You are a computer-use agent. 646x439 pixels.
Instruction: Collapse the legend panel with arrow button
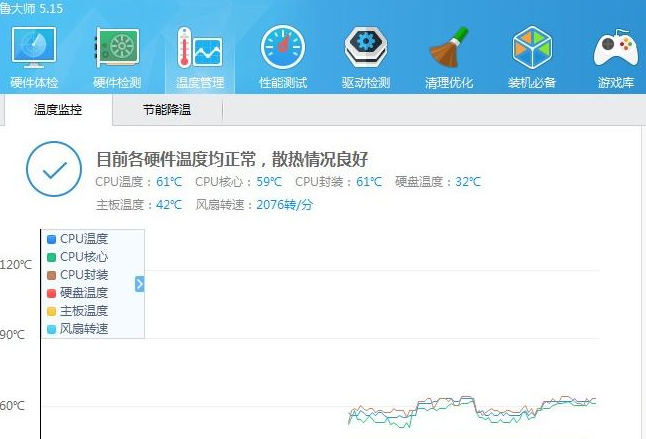(140, 284)
